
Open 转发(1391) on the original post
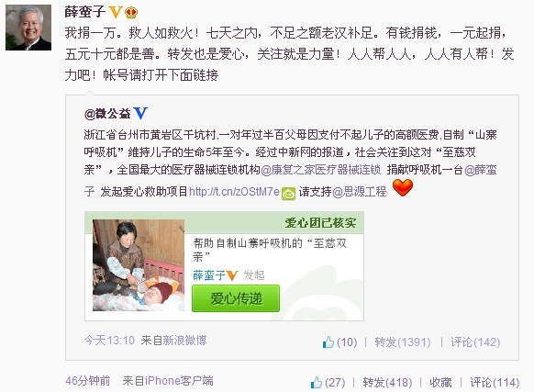(x=403, y=342)
